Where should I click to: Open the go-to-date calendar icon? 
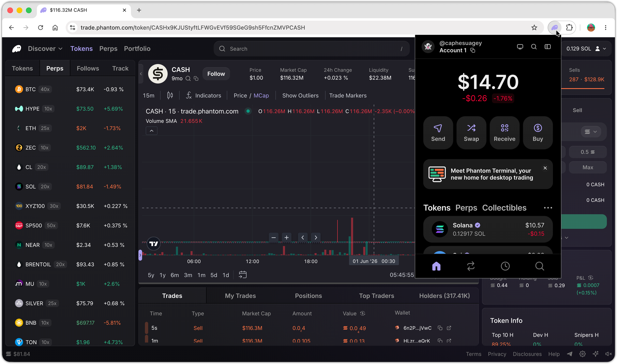(x=243, y=275)
